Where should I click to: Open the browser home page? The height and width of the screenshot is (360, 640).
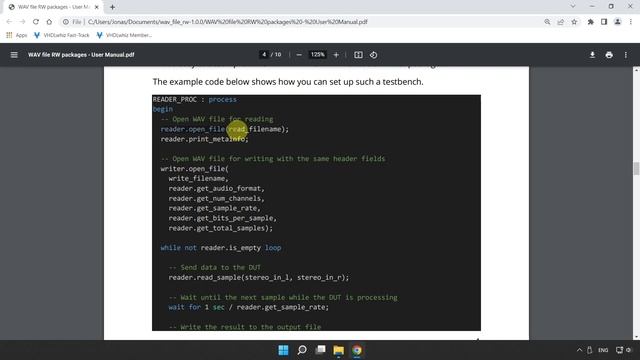coord(49,22)
